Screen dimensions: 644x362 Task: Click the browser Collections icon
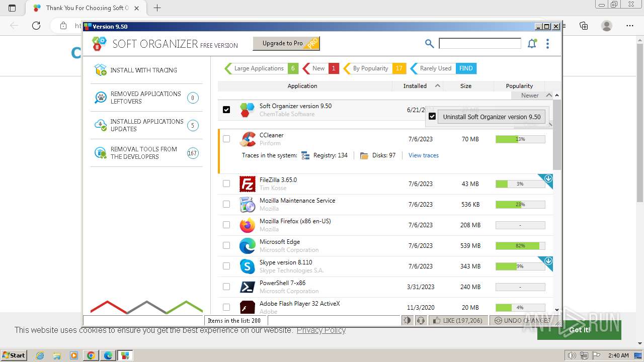click(x=584, y=26)
